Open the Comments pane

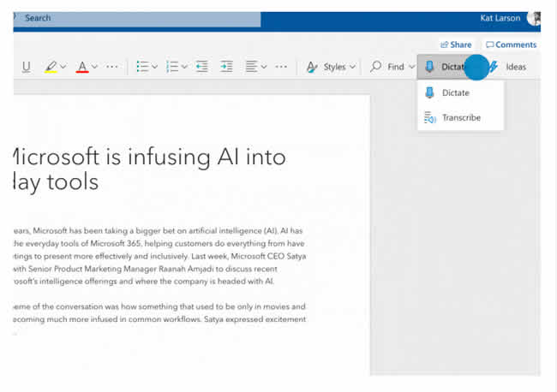pos(511,45)
